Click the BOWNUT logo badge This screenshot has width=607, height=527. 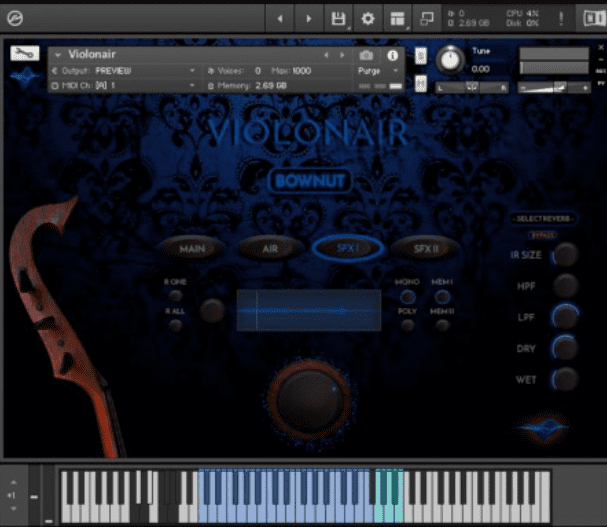tap(310, 181)
